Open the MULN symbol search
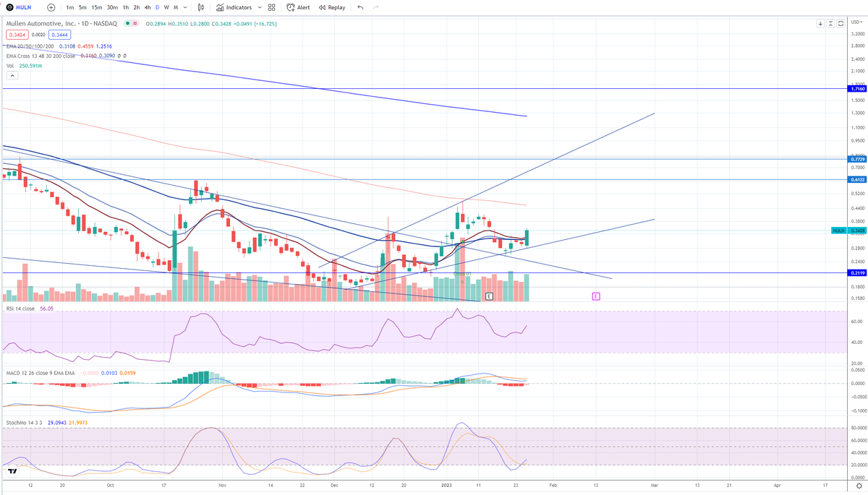 tap(20, 7)
